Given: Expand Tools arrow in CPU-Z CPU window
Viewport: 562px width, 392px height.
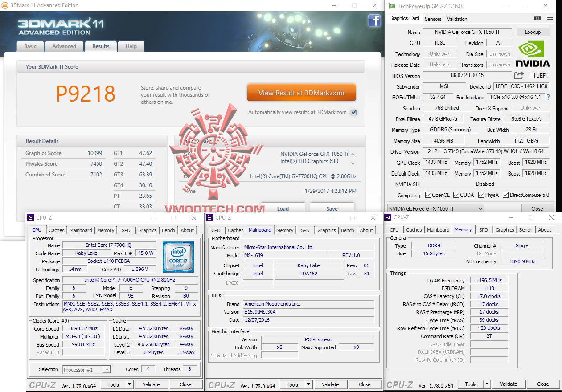Looking at the screenshot, I should 129,384.
